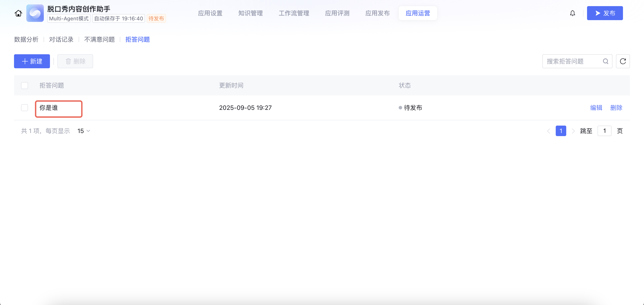Click the row's 删除 link
This screenshot has width=644, height=305.
616,108
